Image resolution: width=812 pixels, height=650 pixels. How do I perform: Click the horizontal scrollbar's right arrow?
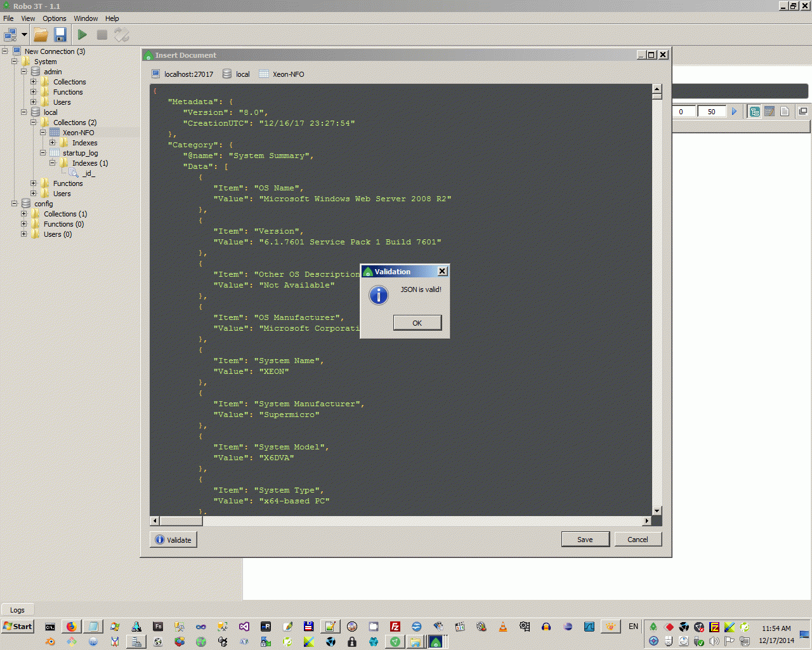click(647, 521)
